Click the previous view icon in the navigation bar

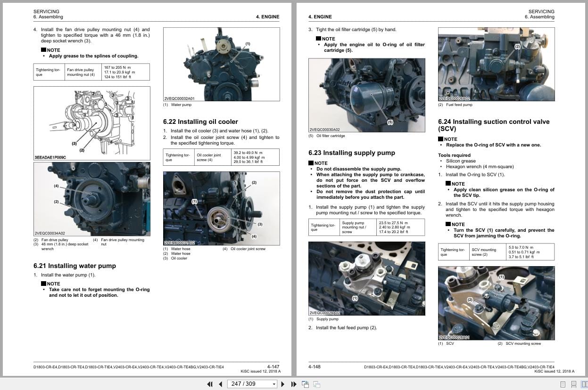click(x=305, y=384)
